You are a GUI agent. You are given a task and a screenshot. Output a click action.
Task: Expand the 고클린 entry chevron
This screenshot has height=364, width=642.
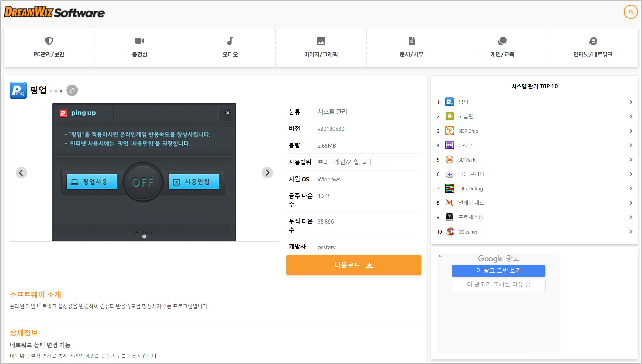coord(631,116)
